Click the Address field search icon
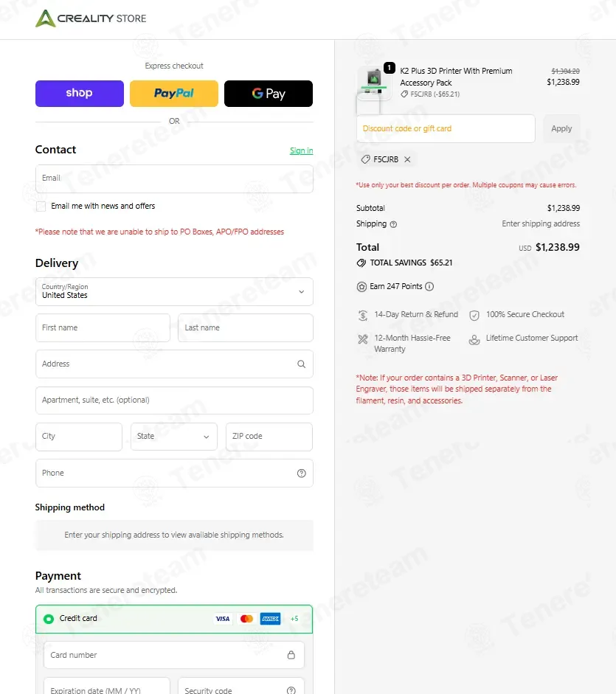This screenshot has width=616, height=694. (x=301, y=364)
